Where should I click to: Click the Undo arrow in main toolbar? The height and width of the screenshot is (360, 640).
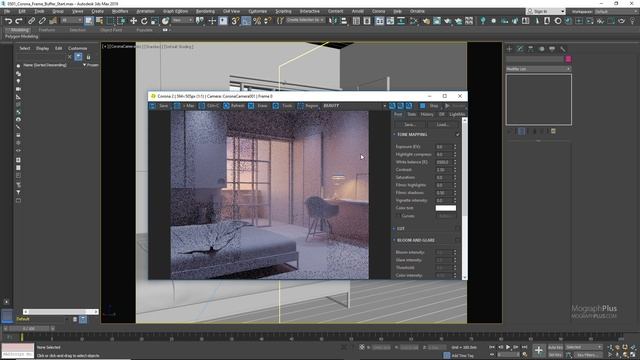8,21
